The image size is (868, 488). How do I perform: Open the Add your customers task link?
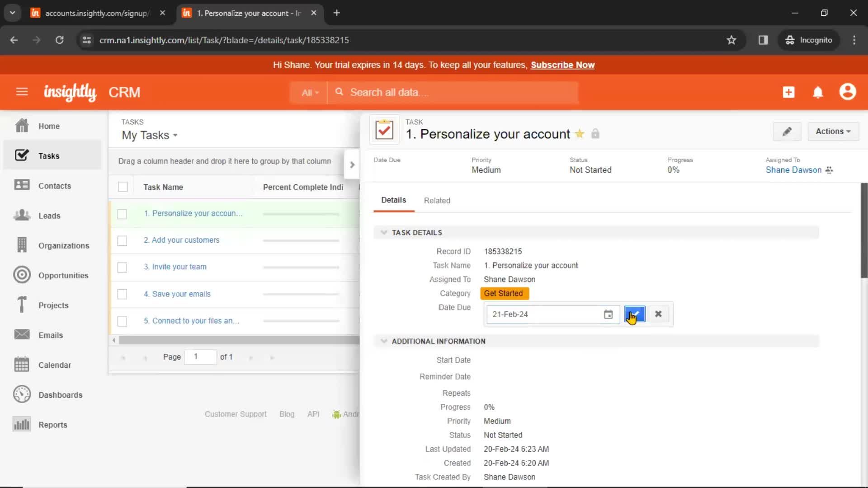181,240
